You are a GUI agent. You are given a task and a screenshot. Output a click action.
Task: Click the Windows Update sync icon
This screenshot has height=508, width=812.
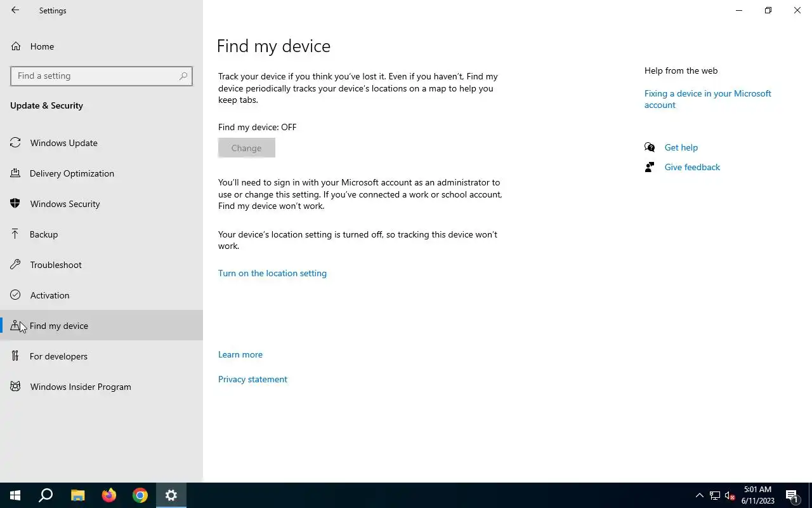tap(16, 143)
